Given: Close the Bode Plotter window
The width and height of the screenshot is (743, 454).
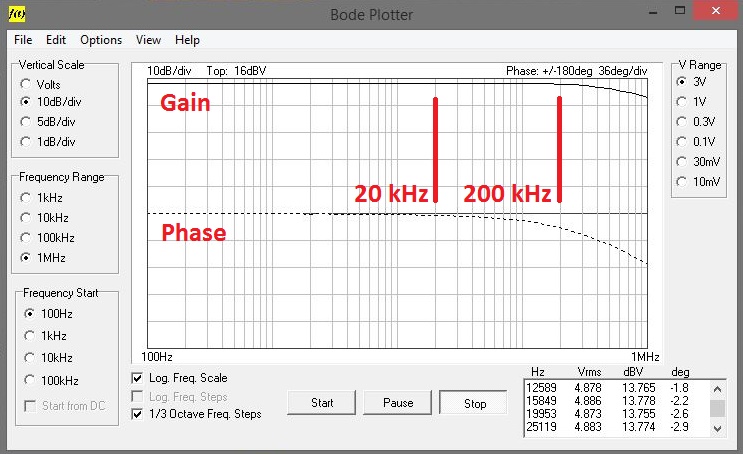Looking at the screenshot, I should [716, 10].
